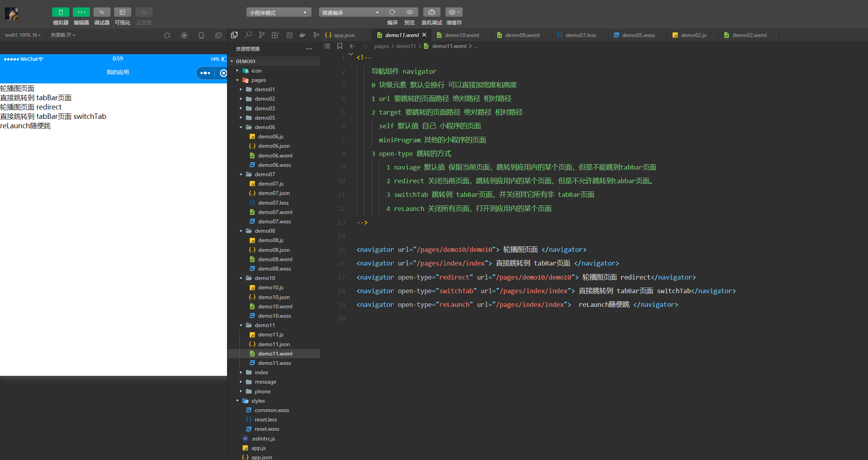Expand the message folder
The image size is (868, 460).
click(x=241, y=382)
